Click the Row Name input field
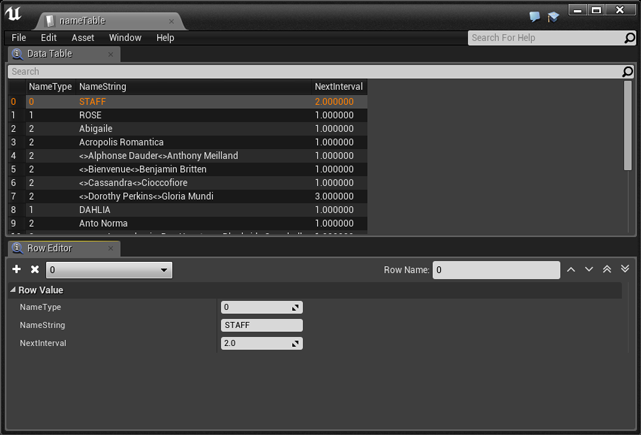Screen dimensions: 641x435 tap(496, 270)
